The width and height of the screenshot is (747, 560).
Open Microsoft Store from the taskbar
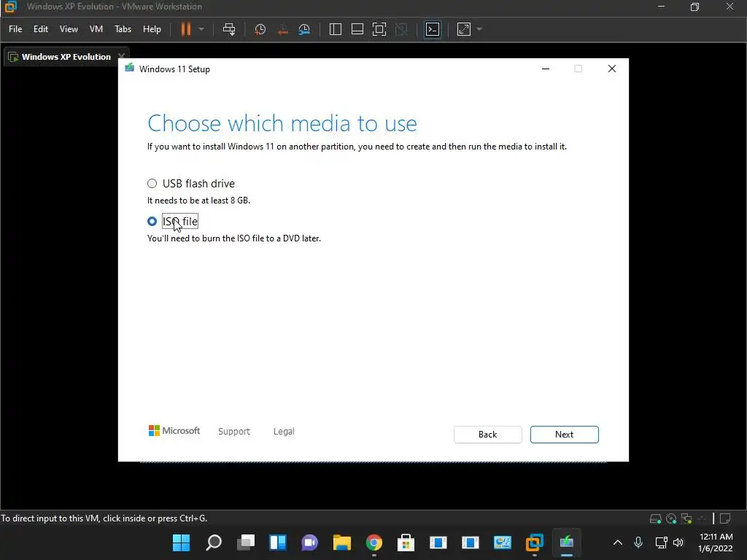406,542
